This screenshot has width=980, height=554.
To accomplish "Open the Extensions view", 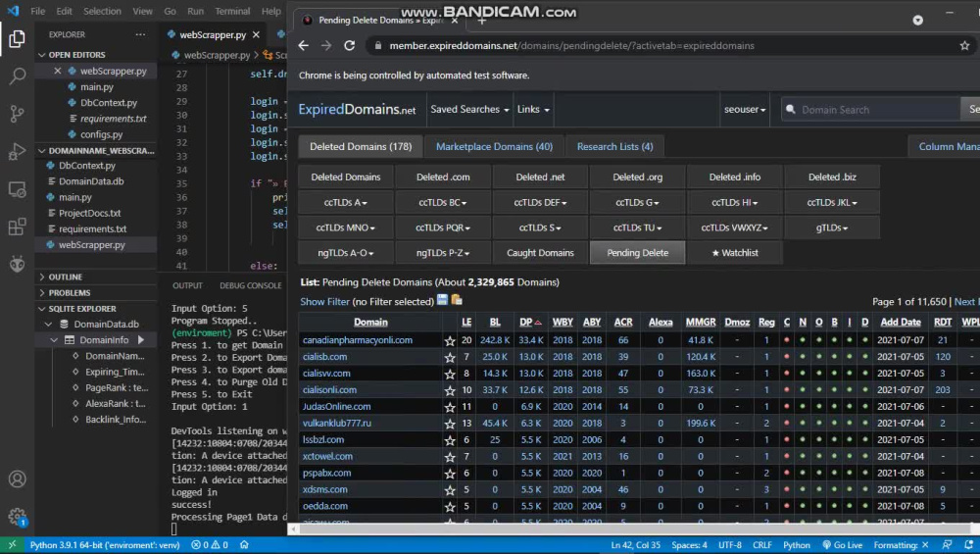I will click(x=17, y=227).
